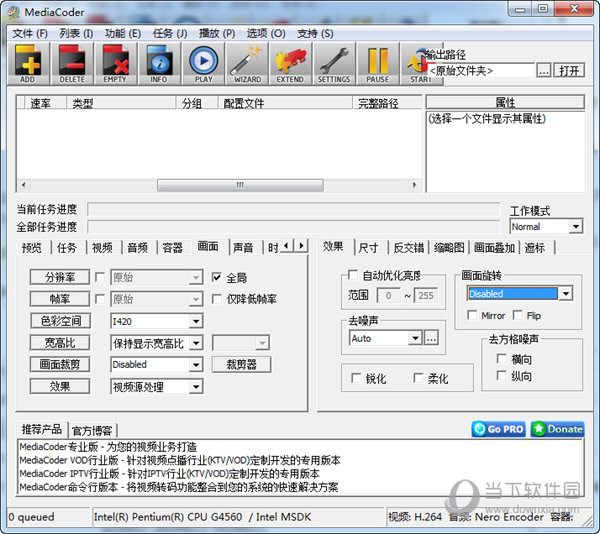
Task: Click the file list horizontal scrollbar thumb
Action: pyautogui.click(x=240, y=185)
